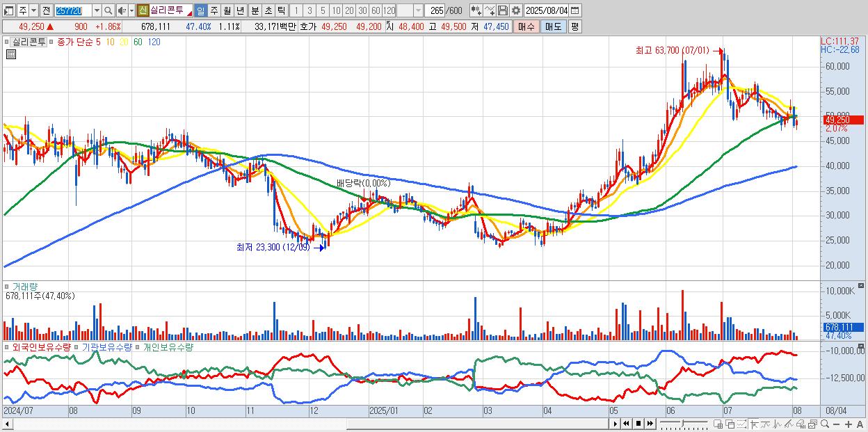Click the eraser with bars icon

pyautogui.click(x=801, y=424)
